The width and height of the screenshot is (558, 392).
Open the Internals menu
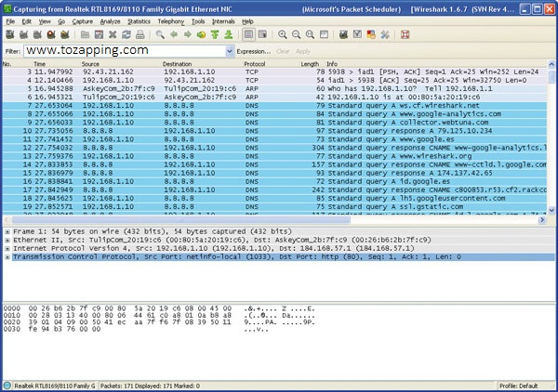[223, 21]
